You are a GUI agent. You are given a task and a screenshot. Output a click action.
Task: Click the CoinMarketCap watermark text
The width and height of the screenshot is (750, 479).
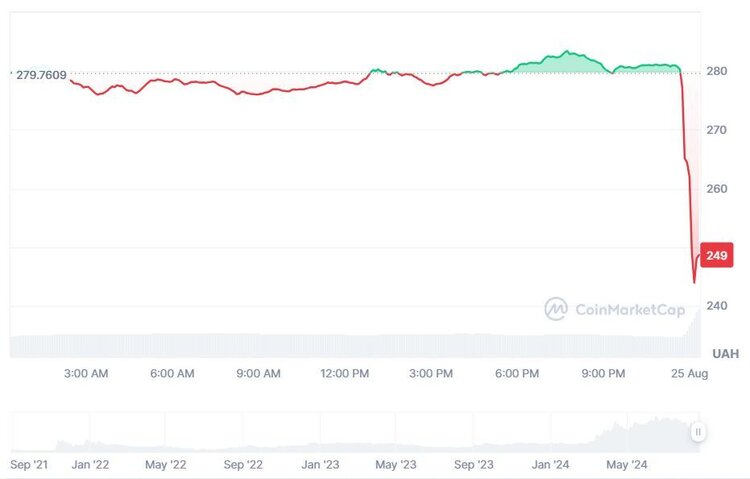[630, 310]
